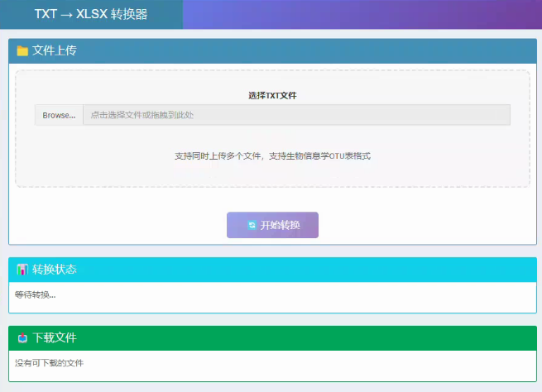
Task: Click the TXT → XLSX 转换器 title
Action: tap(91, 14)
